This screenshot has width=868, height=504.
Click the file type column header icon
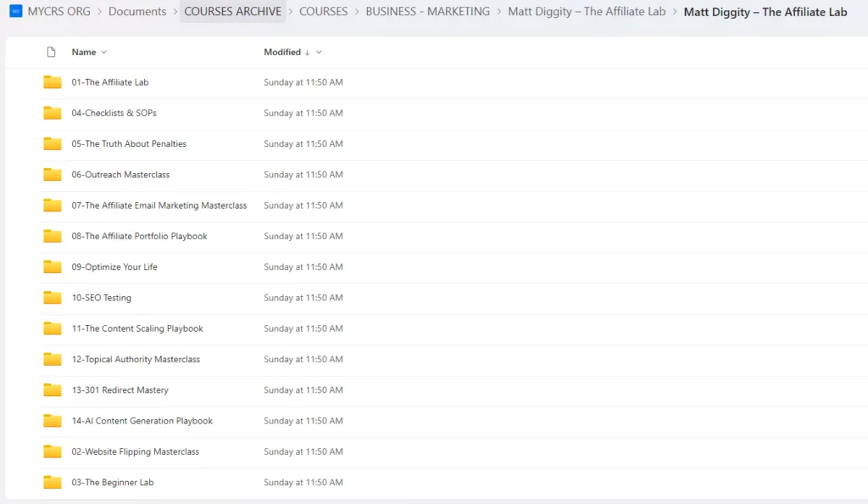pos(52,52)
